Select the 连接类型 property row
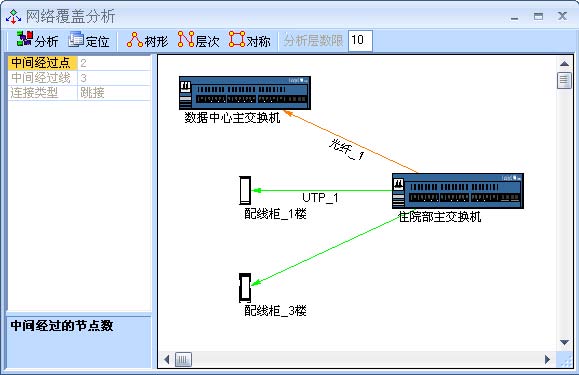This screenshot has width=579, height=375. click(x=79, y=93)
